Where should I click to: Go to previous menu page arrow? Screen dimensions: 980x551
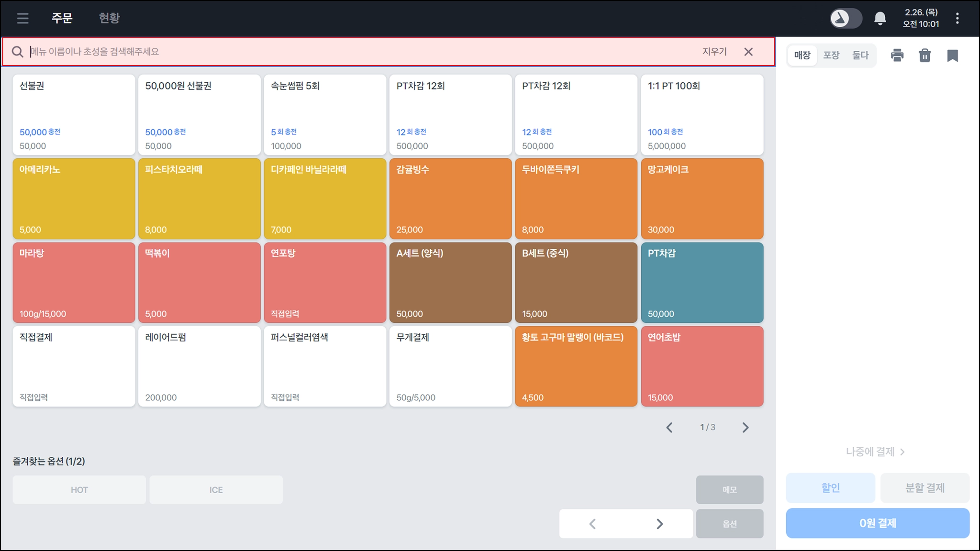tap(669, 427)
